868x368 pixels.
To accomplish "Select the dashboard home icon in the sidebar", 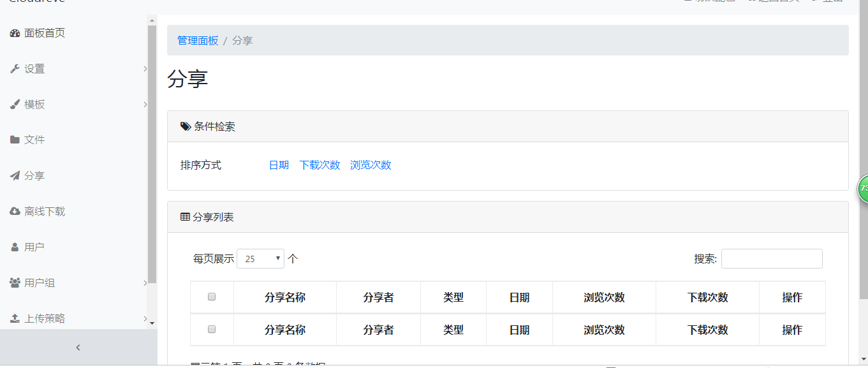I will click(x=14, y=33).
